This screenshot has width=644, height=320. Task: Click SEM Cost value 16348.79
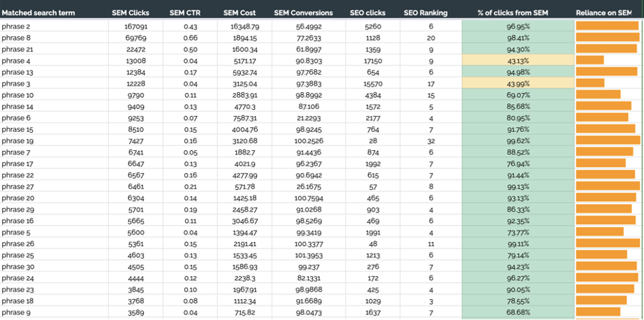click(244, 27)
